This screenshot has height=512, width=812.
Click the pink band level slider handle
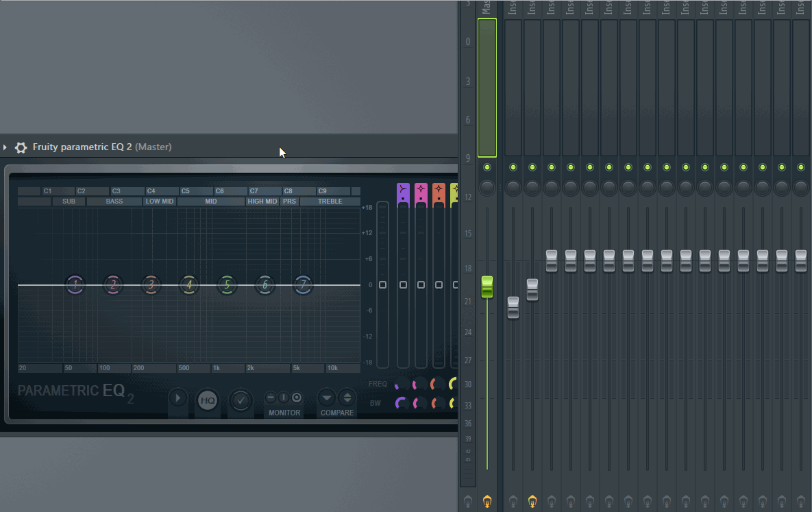(421, 284)
